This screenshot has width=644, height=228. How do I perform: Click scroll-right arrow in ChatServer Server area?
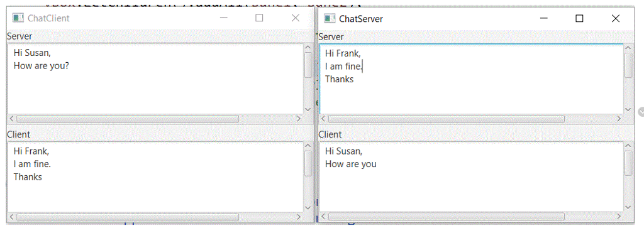[x=619, y=119]
